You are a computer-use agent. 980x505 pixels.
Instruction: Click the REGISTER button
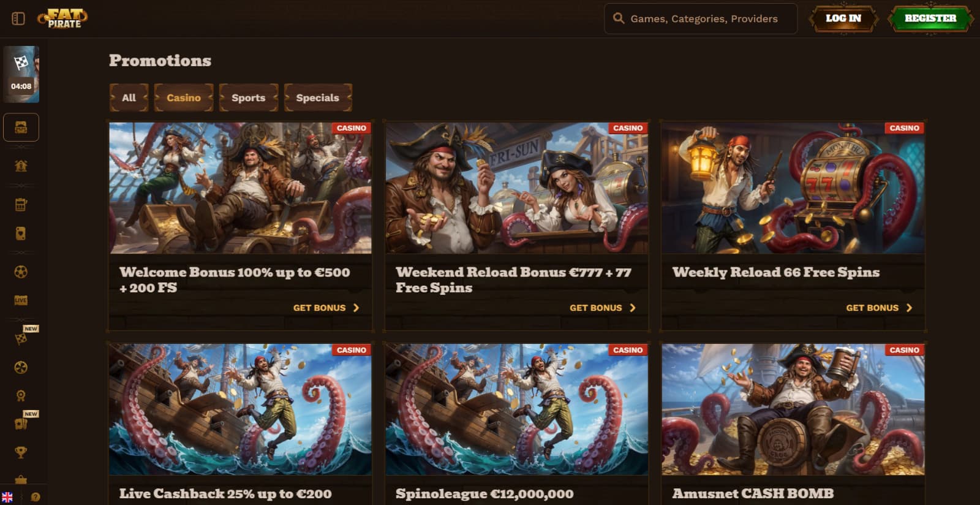coord(930,18)
